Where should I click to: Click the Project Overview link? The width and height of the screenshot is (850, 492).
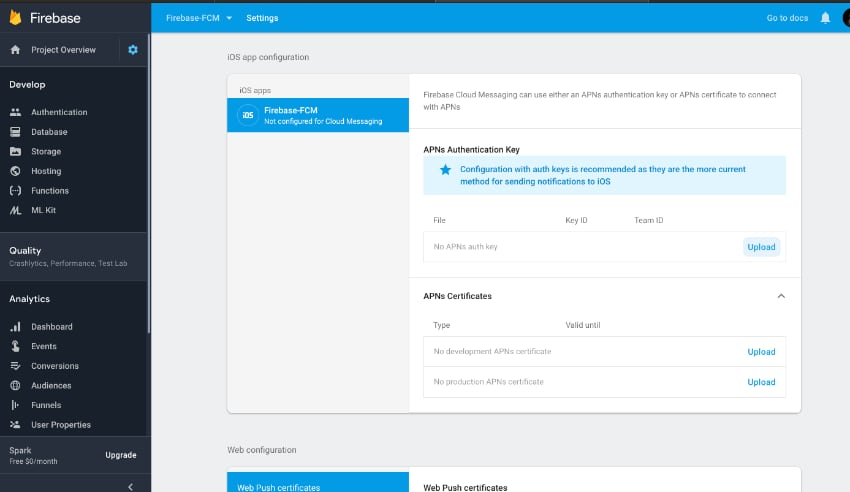point(63,50)
